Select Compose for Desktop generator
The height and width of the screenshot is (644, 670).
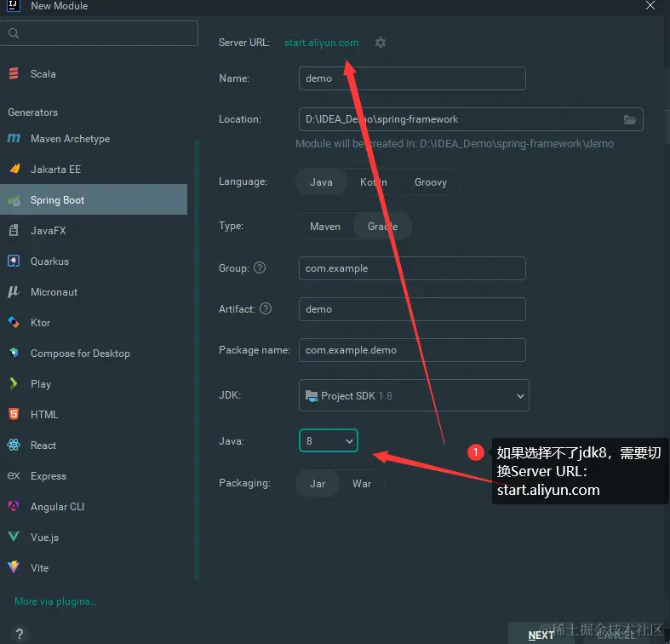[x=94, y=353]
